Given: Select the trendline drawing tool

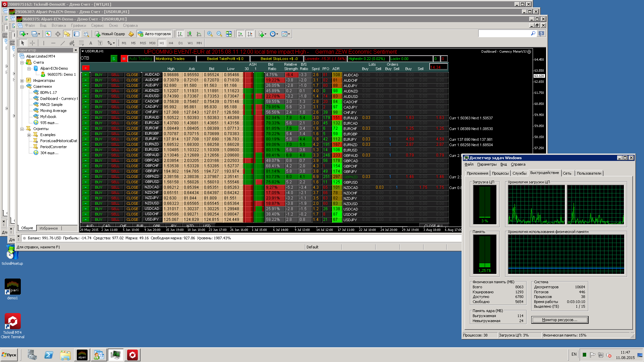Looking at the screenshot, I should (x=62, y=43).
